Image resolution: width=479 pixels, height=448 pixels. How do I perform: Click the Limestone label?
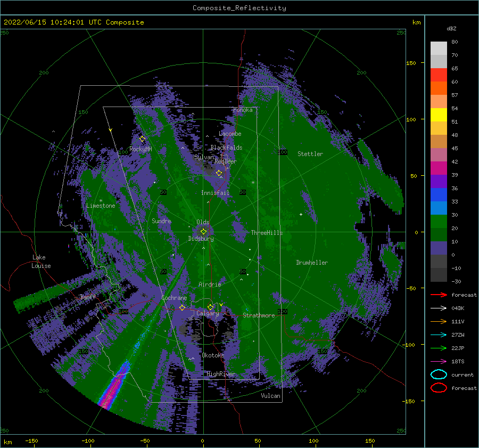(x=101, y=206)
